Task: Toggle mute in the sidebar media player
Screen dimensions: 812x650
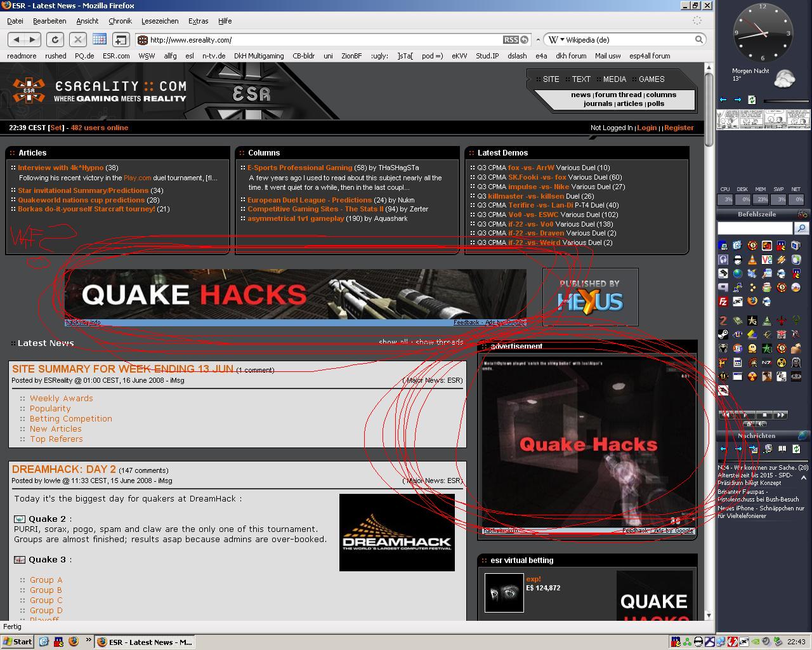Action: (762, 423)
